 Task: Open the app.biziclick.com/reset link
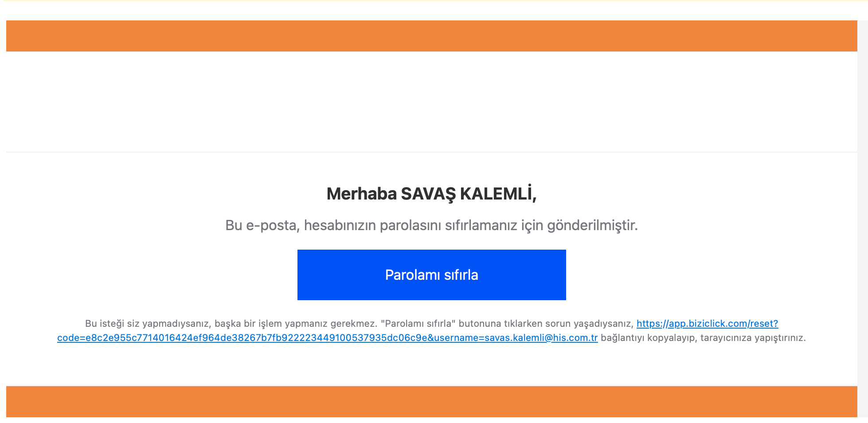pos(707,324)
